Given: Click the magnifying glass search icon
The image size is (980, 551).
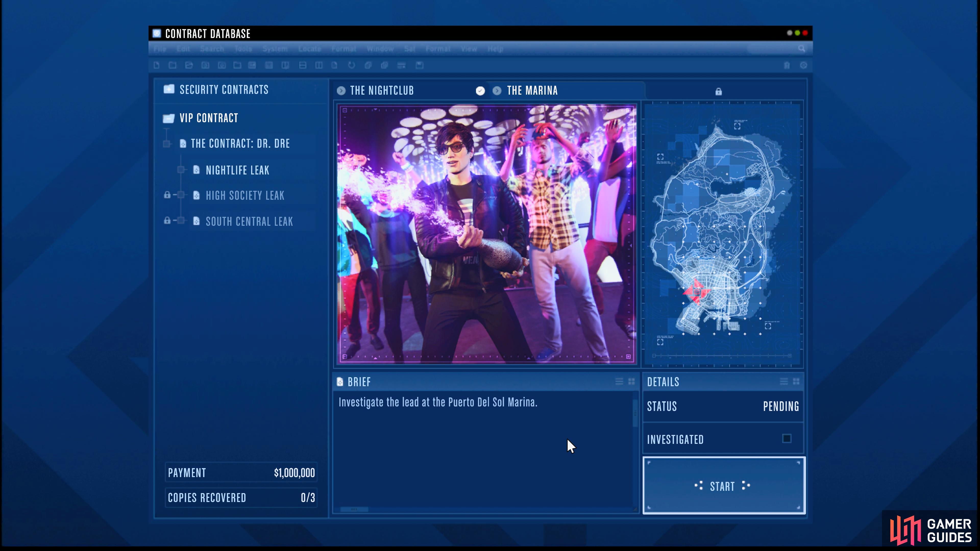Looking at the screenshot, I should click(802, 49).
